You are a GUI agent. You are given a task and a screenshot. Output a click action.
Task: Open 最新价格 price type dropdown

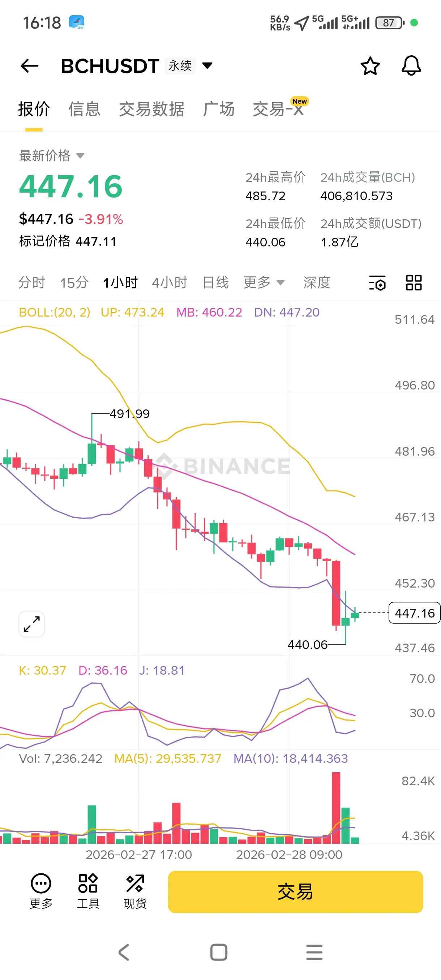(x=51, y=156)
